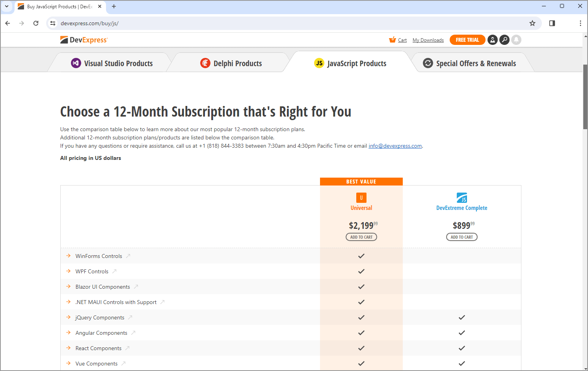Open the notifications bell icon

[516, 40]
